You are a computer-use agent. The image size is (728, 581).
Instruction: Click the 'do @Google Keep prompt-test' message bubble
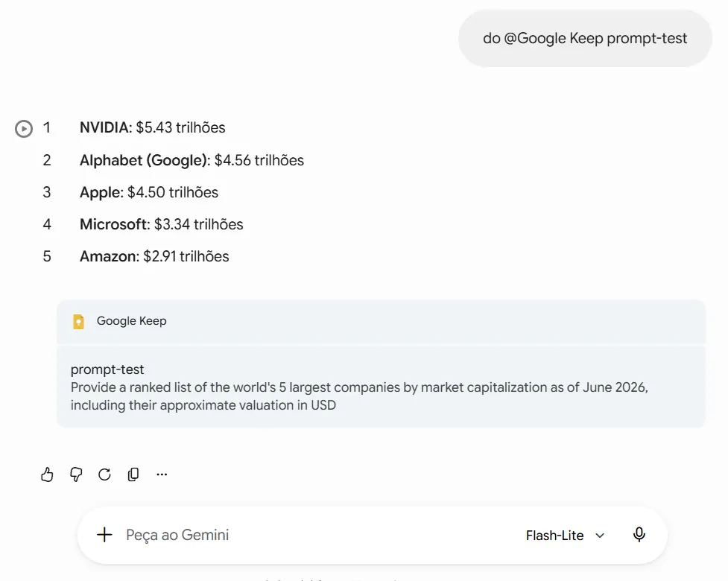point(585,38)
